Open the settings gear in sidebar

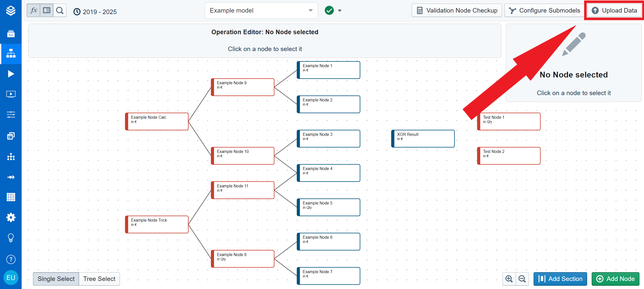[x=11, y=217]
